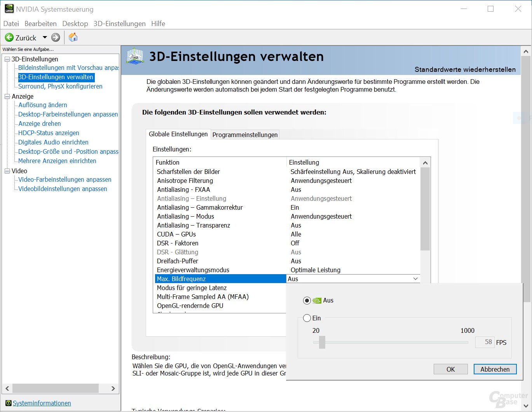Collapse the Anzeige tree node
This screenshot has height=412, width=532.
(x=7, y=96)
